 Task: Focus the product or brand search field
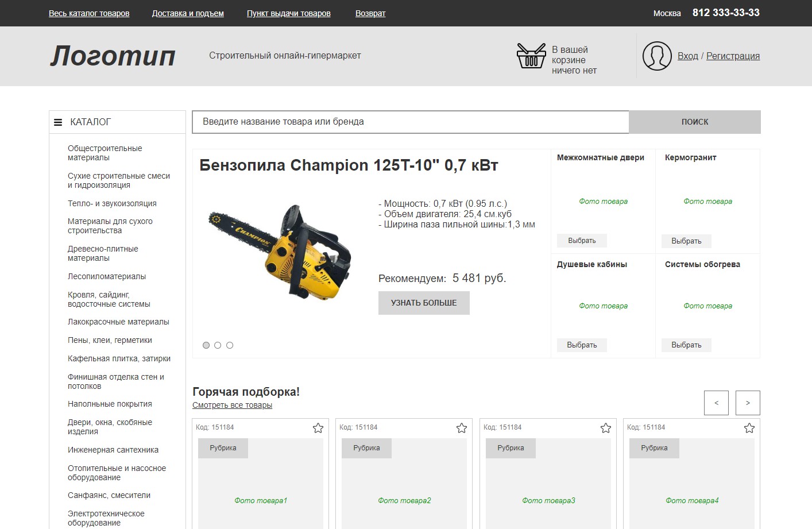click(411, 122)
